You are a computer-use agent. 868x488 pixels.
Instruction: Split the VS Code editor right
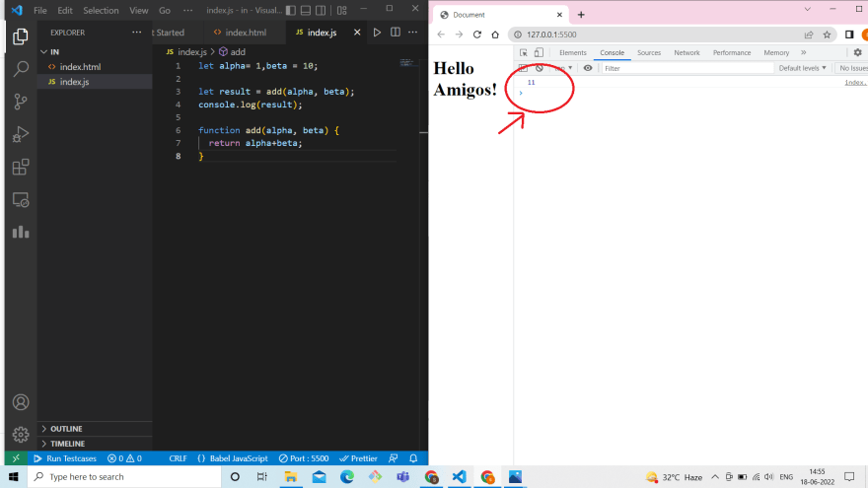(x=396, y=33)
